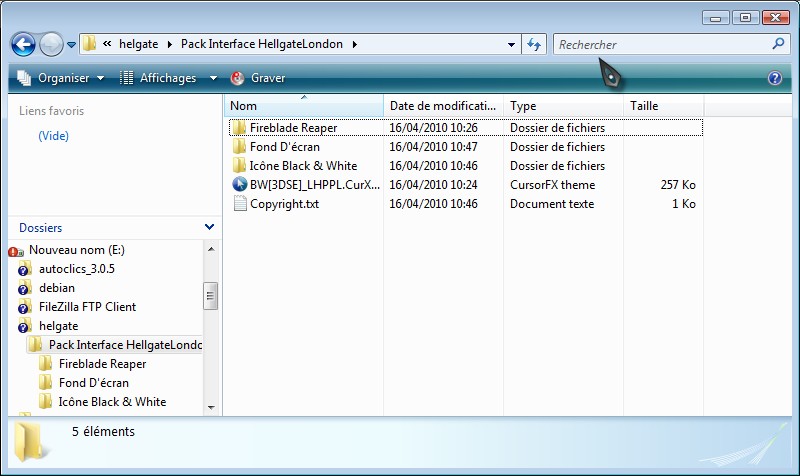Click the Liens favoris heading
The height and width of the screenshot is (476, 800).
51,111
